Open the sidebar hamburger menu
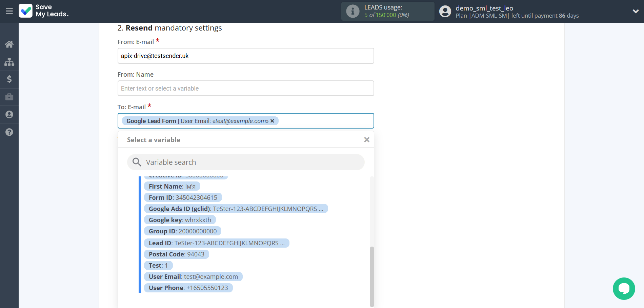 [x=9, y=11]
